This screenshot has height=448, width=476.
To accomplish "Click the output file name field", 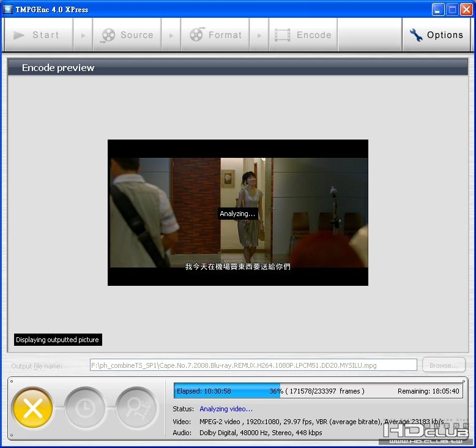I will [x=253, y=365].
